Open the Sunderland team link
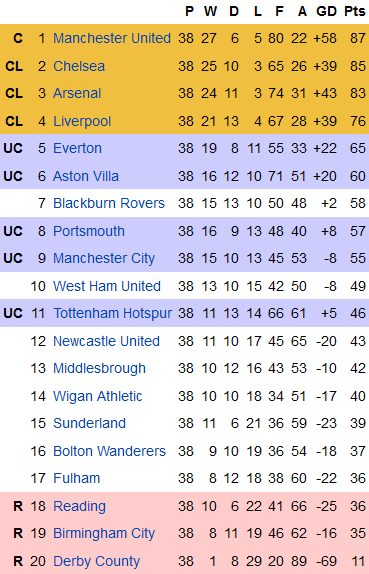Viewport: 369px width, 574px height. 89,423
